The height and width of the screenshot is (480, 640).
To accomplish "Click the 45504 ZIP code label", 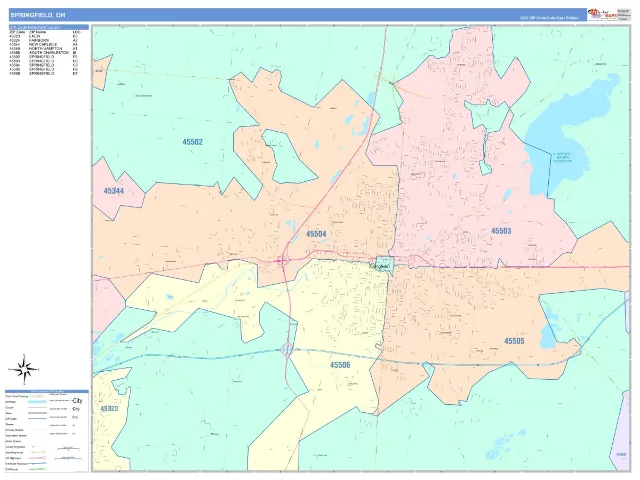I will tap(316, 234).
